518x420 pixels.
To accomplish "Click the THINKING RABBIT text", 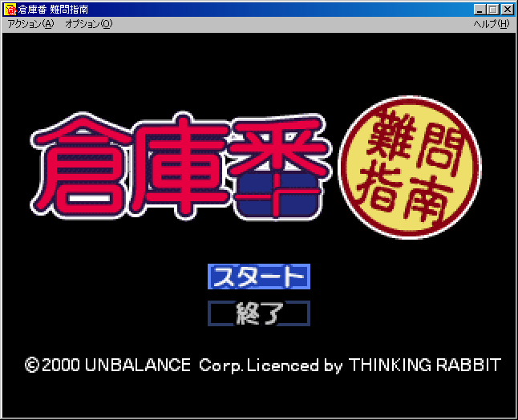I will tap(424, 365).
